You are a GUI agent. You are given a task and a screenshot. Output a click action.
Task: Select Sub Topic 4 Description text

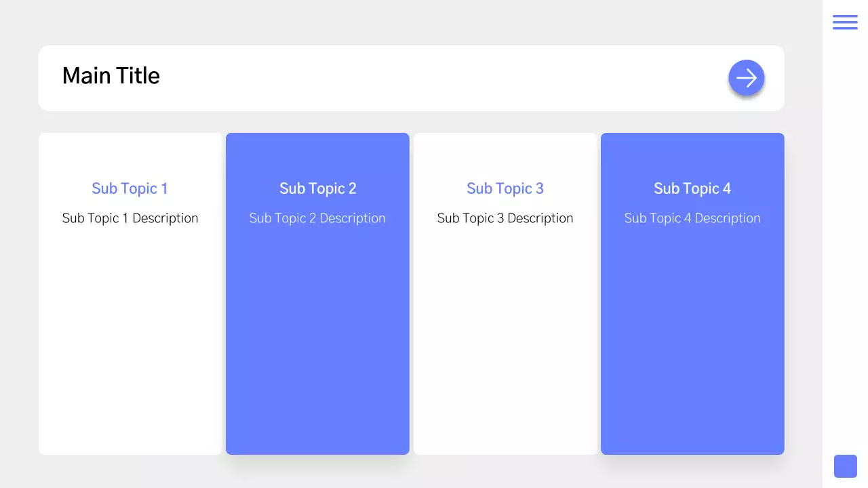[x=692, y=218]
